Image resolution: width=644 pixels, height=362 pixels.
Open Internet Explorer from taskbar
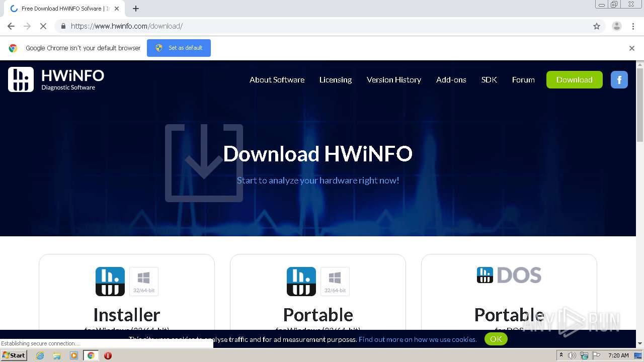point(40,355)
